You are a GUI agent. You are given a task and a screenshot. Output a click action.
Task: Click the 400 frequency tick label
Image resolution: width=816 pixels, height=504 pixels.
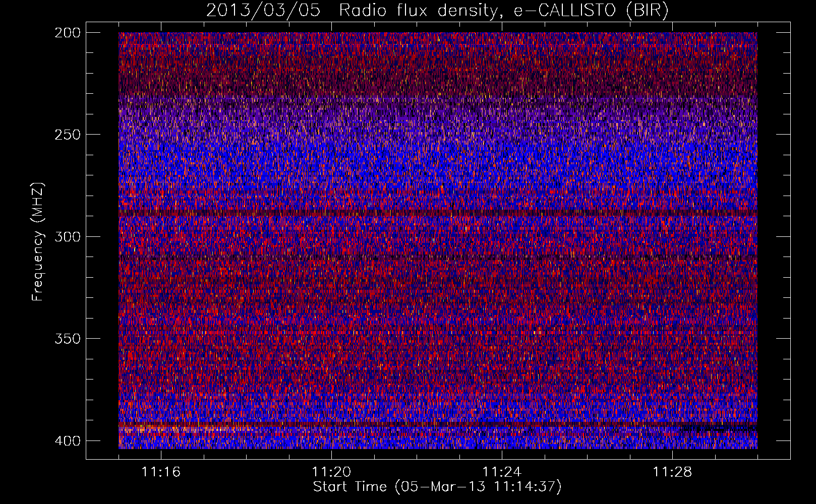(x=68, y=440)
